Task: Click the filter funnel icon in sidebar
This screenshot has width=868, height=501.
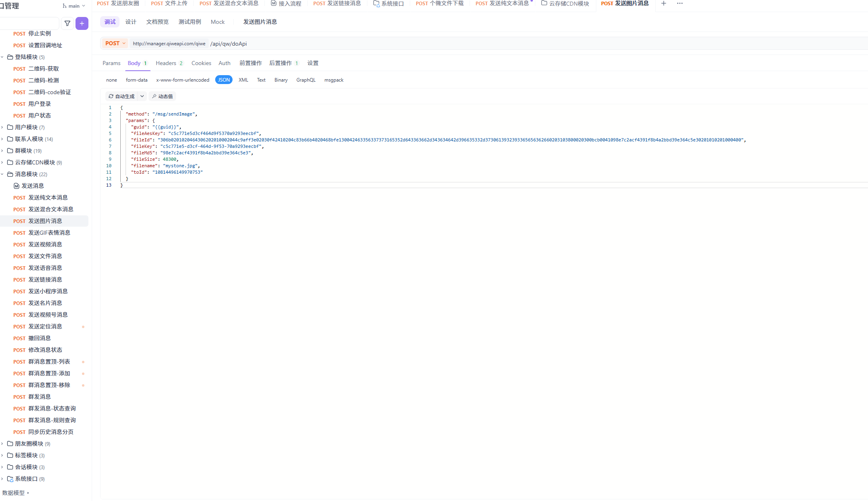Action: pos(67,23)
